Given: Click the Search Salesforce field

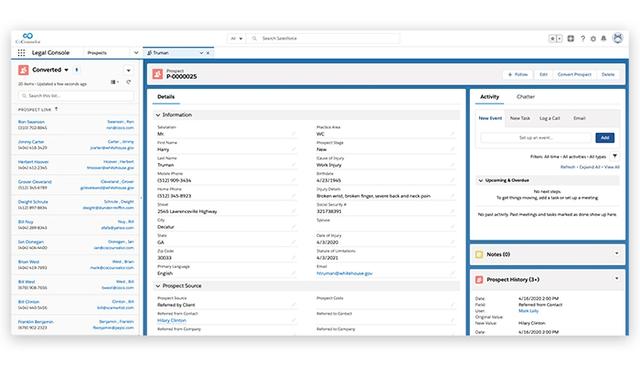Looking at the screenshot, I should [x=322, y=38].
